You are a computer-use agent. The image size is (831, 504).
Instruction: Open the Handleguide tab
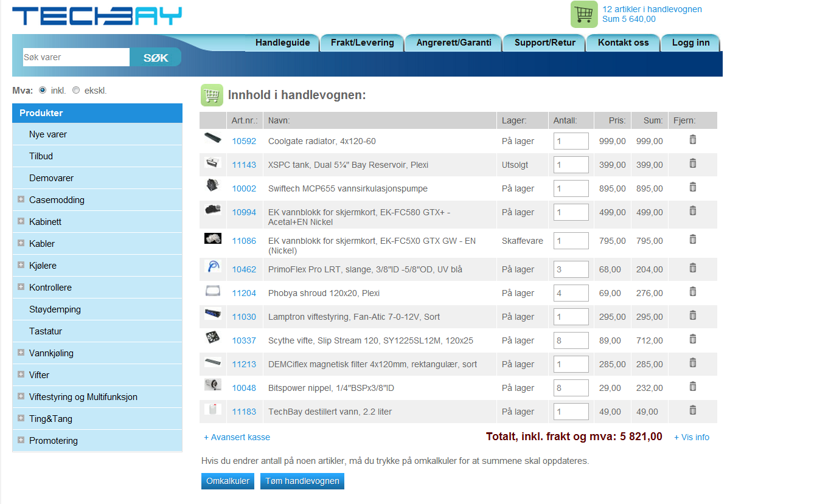[x=282, y=43]
